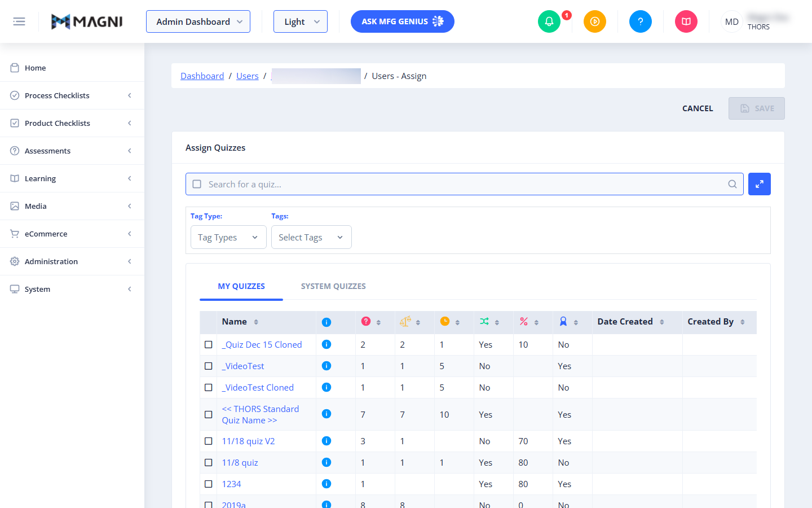The image size is (812, 508).
Task: Check the _Quiz Dec 15 Cloned row
Action: [209, 344]
